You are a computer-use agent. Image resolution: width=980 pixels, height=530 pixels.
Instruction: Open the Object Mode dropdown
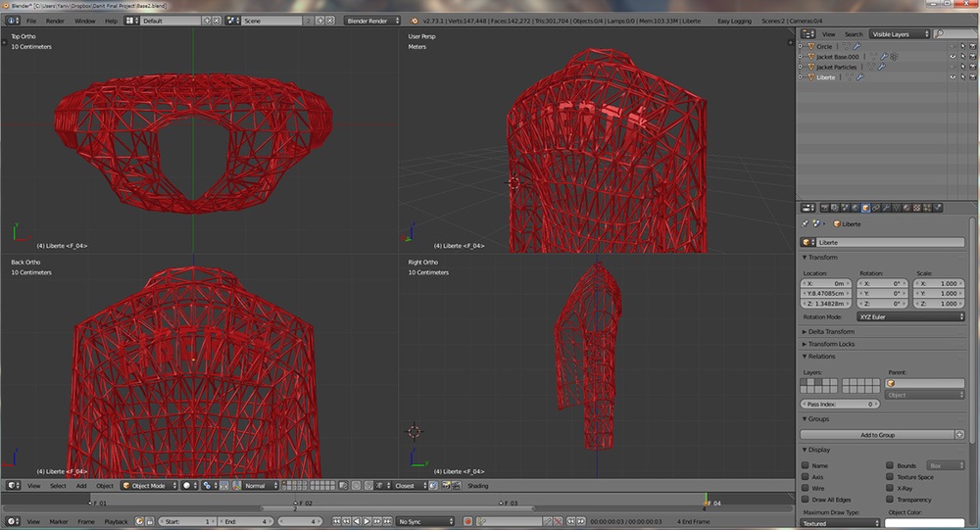[x=148, y=485]
